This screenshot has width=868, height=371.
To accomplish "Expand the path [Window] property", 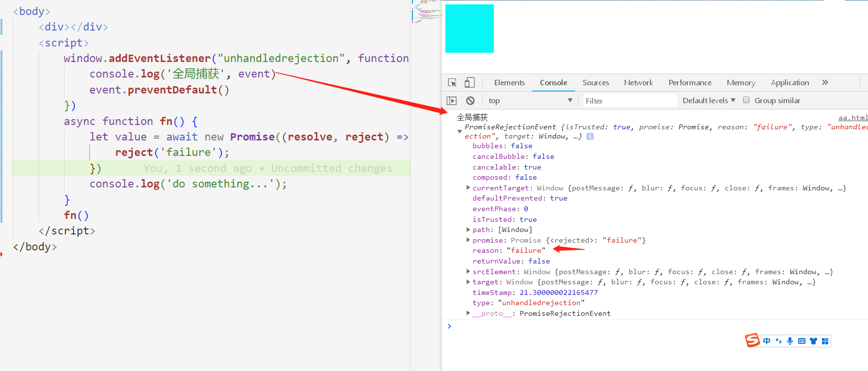I will click(x=468, y=230).
